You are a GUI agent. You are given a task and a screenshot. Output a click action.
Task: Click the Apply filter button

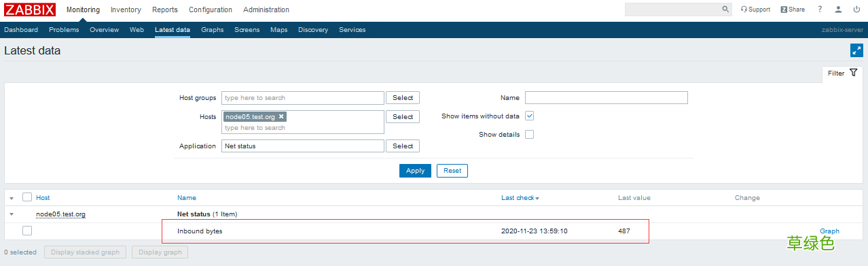click(x=415, y=171)
